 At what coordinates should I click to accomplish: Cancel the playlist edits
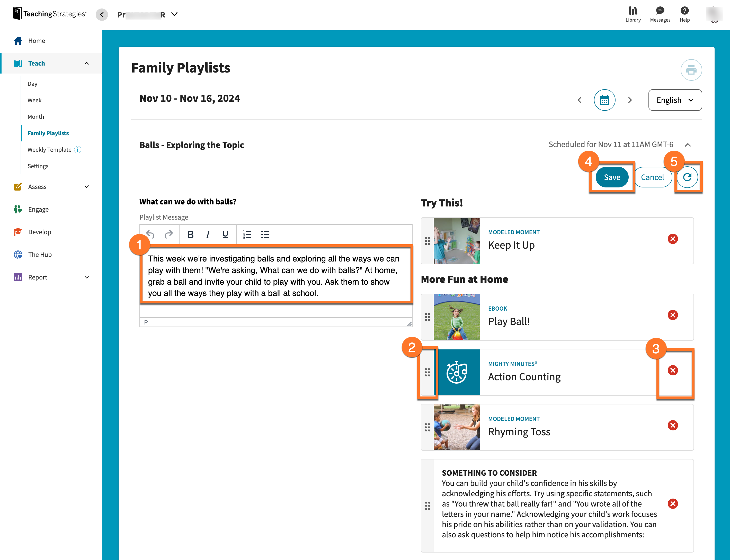coord(653,177)
